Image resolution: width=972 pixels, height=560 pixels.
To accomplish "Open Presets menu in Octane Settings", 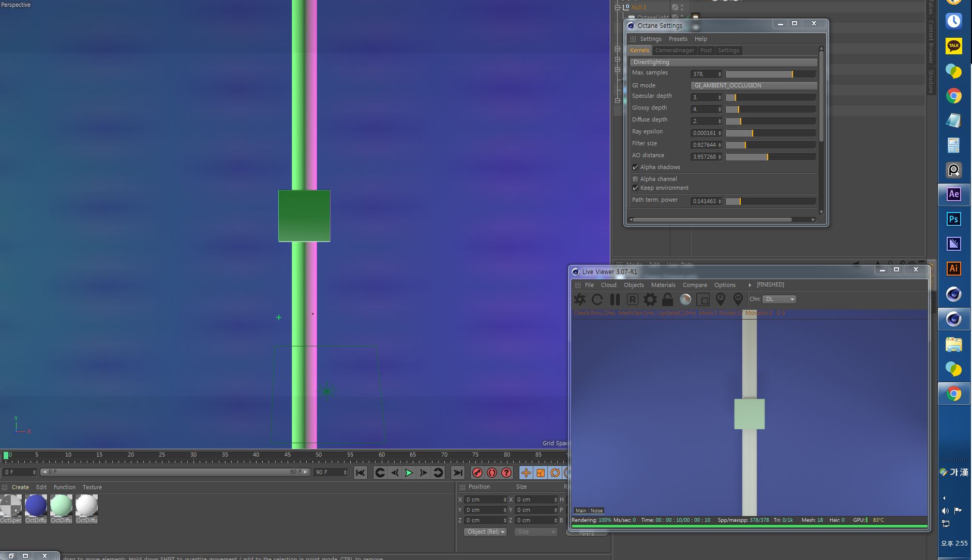I will [x=678, y=39].
